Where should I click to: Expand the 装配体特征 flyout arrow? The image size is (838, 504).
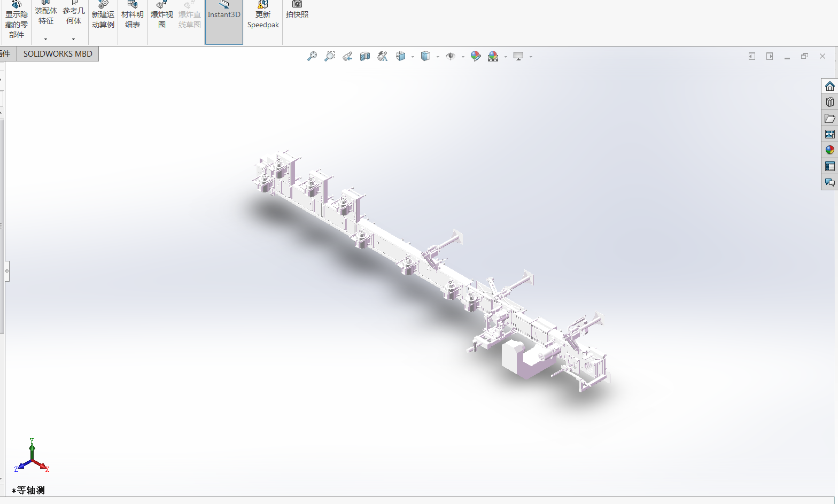(46, 39)
